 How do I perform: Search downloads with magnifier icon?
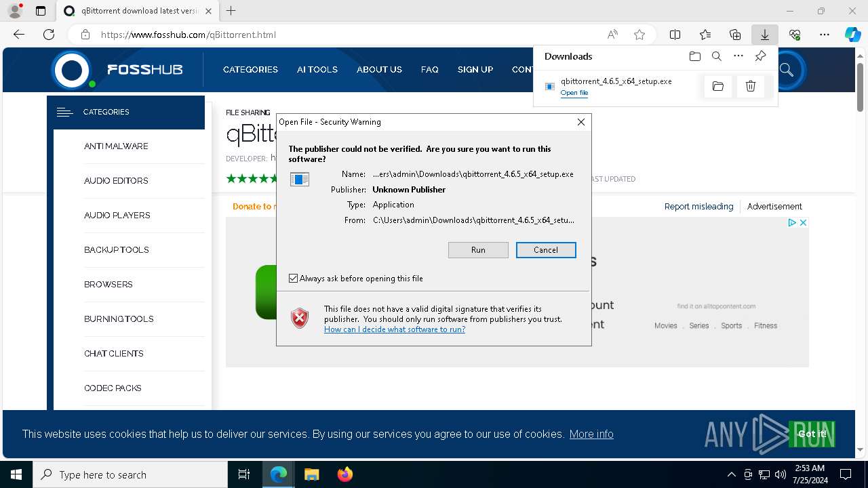pos(716,56)
